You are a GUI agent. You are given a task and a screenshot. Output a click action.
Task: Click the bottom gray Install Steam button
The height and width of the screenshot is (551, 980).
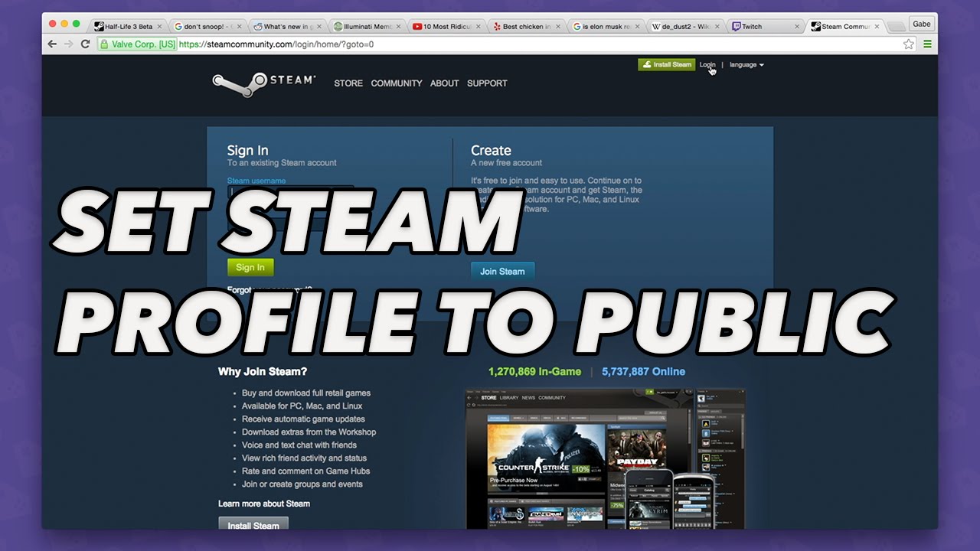point(253,523)
